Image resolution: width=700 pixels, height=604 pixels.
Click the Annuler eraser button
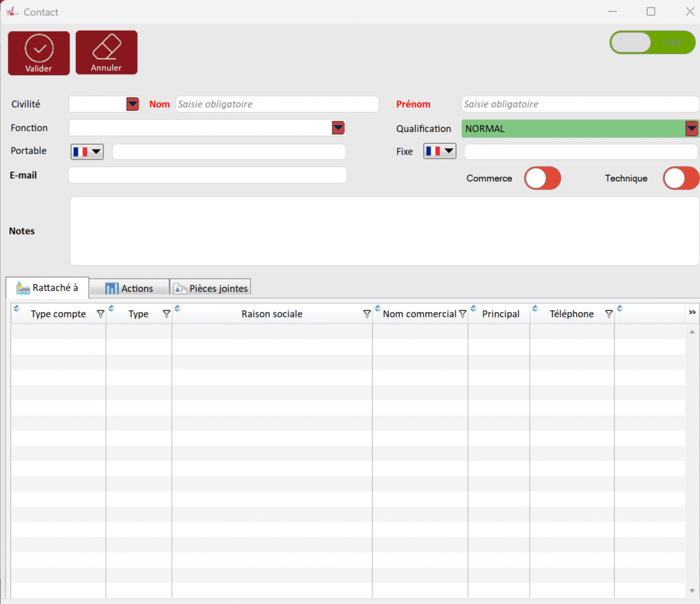pyautogui.click(x=106, y=53)
